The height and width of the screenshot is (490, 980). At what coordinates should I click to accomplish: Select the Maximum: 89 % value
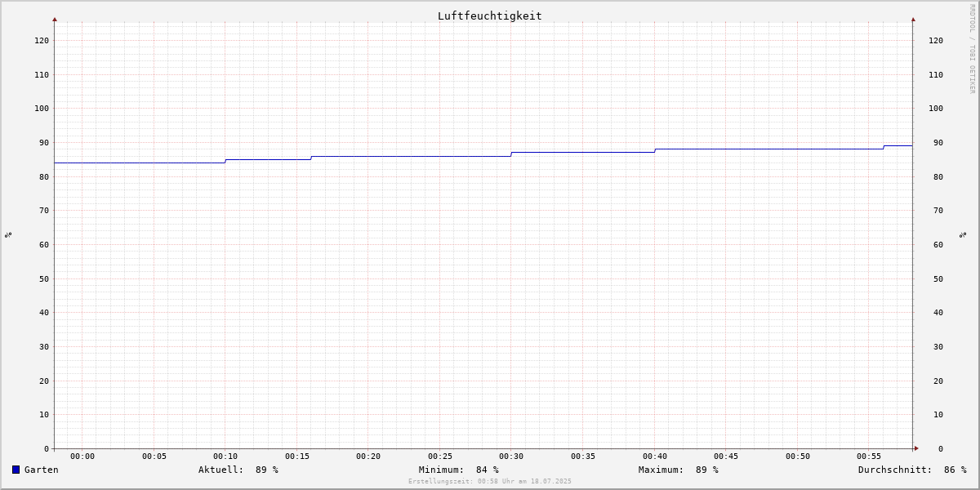tap(679, 470)
